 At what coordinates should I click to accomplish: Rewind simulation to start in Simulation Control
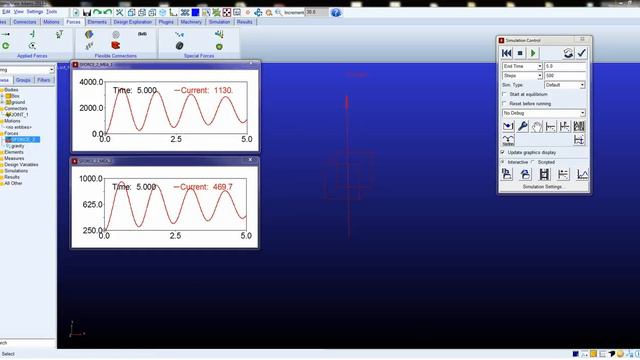(x=507, y=53)
